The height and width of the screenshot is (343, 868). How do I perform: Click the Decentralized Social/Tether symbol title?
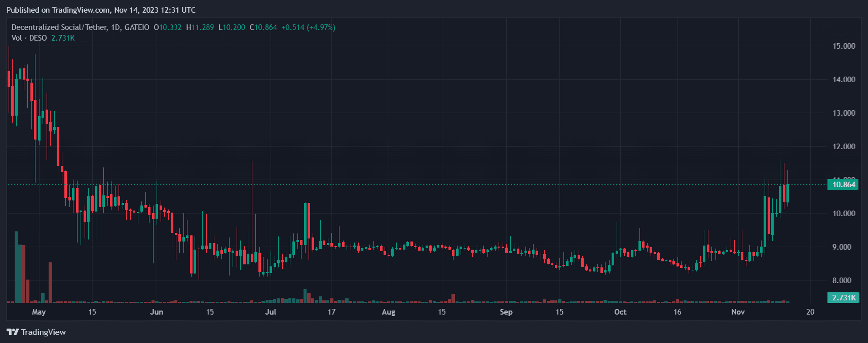80,27
